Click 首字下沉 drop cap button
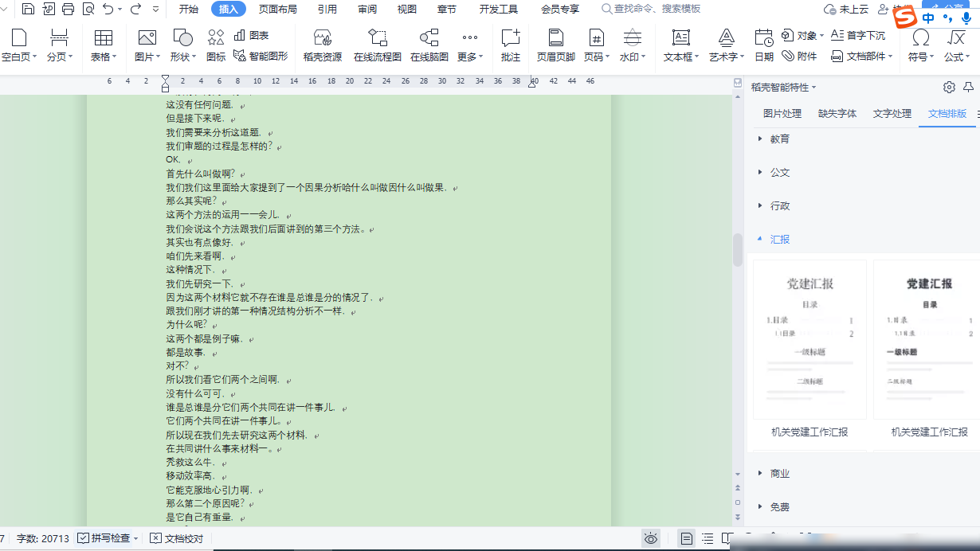Image resolution: width=980 pixels, height=551 pixels. [858, 36]
